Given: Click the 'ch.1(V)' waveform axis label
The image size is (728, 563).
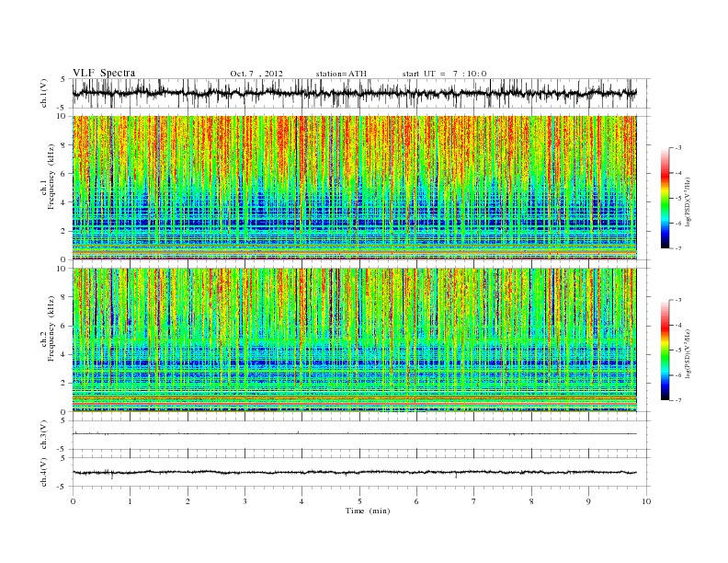Looking at the screenshot, I should click(x=44, y=93).
